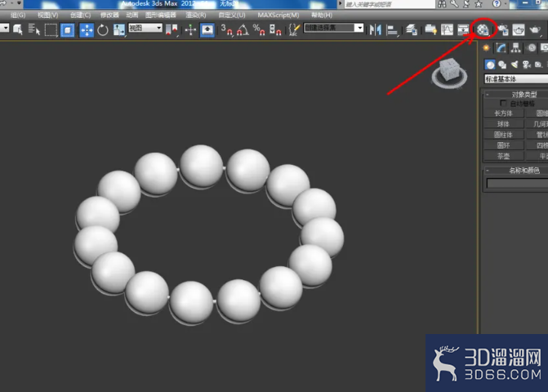Image resolution: width=548 pixels, height=392 pixels.
Task: Open 自定义(U) menu
Action: [x=232, y=15]
